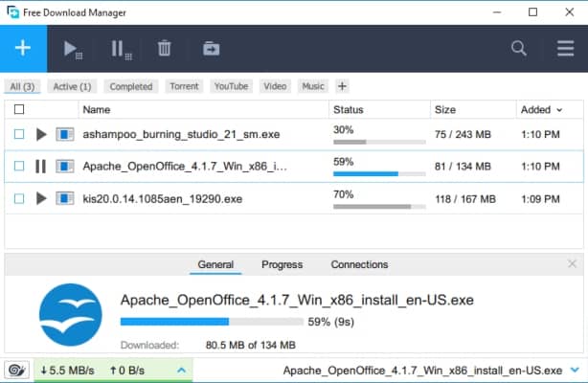Select kis20.0.14.1085aen_19290.exe file name
The height and width of the screenshot is (383, 588).
pyautogui.click(x=163, y=199)
